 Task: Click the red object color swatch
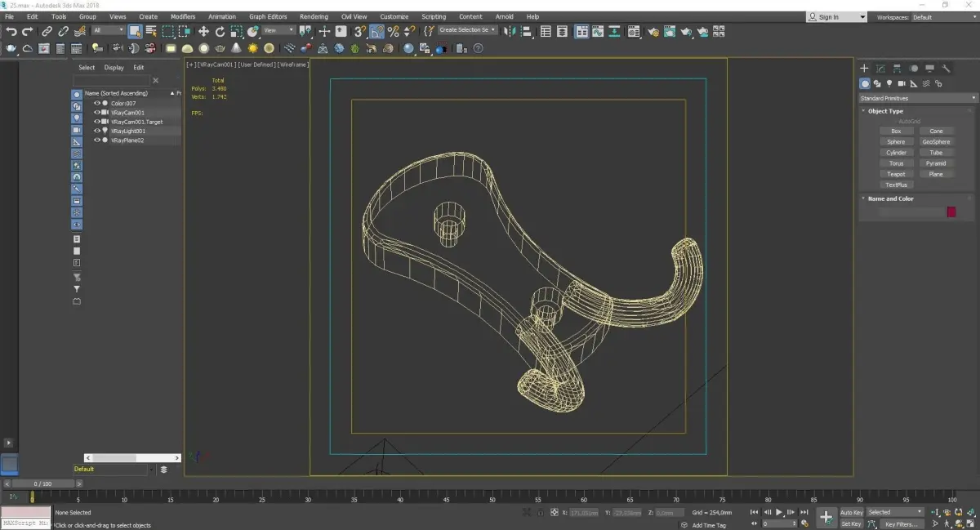[x=951, y=212]
